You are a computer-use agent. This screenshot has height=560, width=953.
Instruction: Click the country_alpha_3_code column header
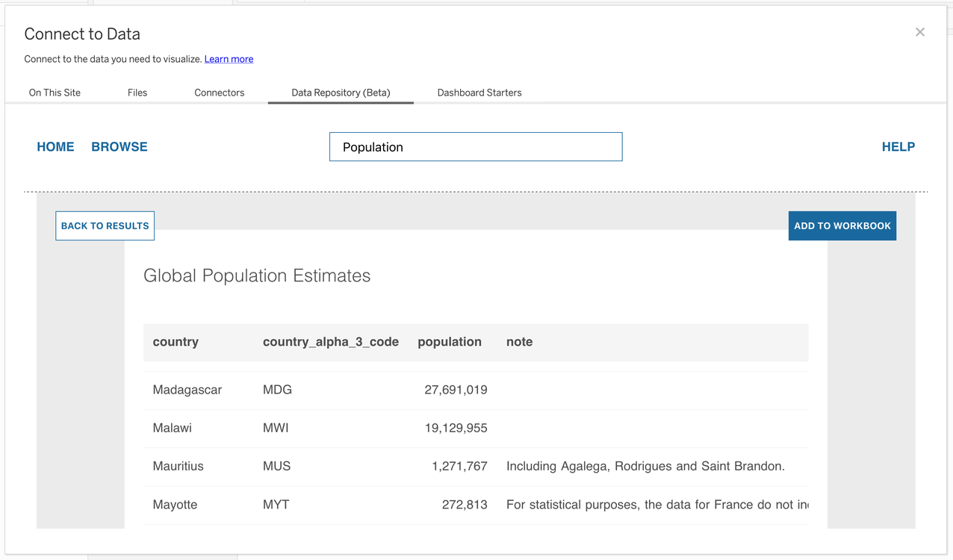(x=331, y=342)
